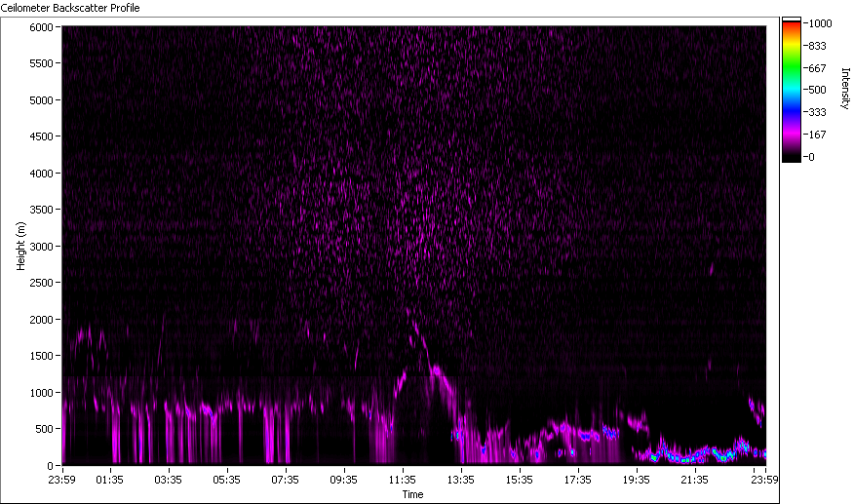Select the 500 intensity scale label
Image resolution: width=854 pixels, height=504 pixels.
pyautogui.click(x=818, y=90)
